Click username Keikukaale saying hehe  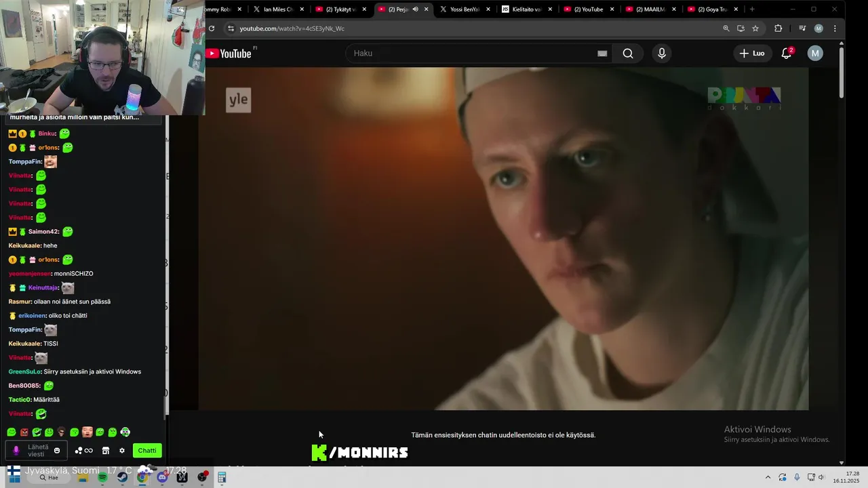pyautogui.click(x=25, y=245)
